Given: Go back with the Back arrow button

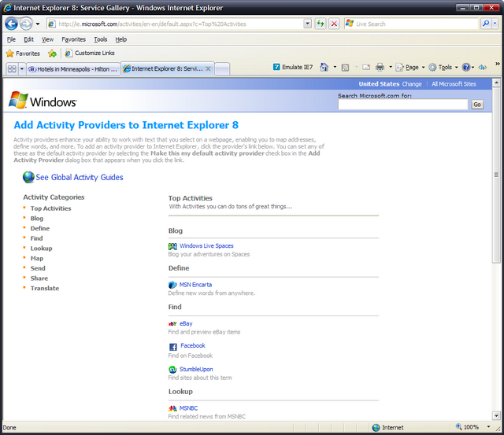Looking at the screenshot, I should (x=11, y=24).
